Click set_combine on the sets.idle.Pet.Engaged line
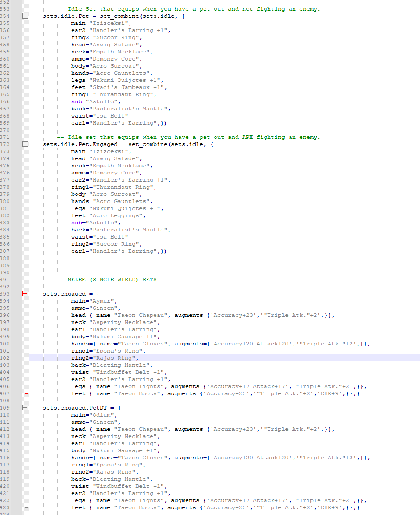The image size is (420, 515). pos(148,144)
